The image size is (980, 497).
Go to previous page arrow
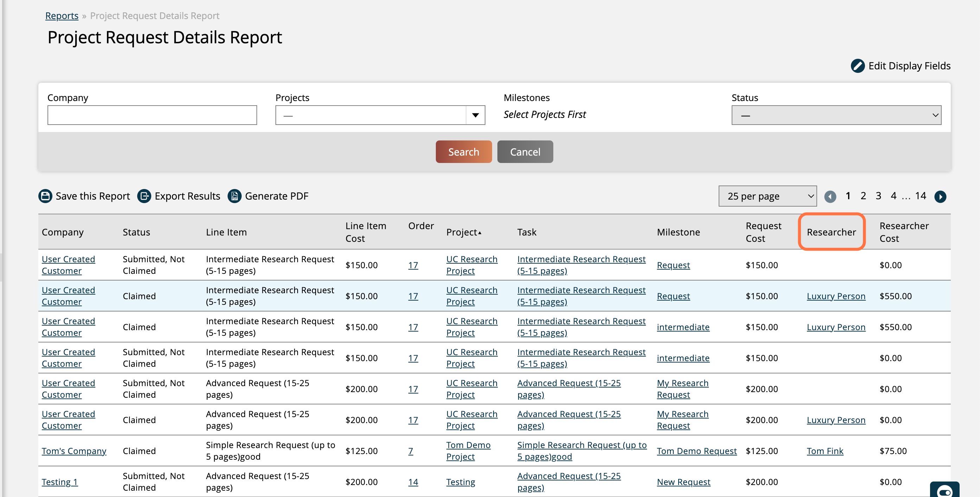(x=830, y=196)
